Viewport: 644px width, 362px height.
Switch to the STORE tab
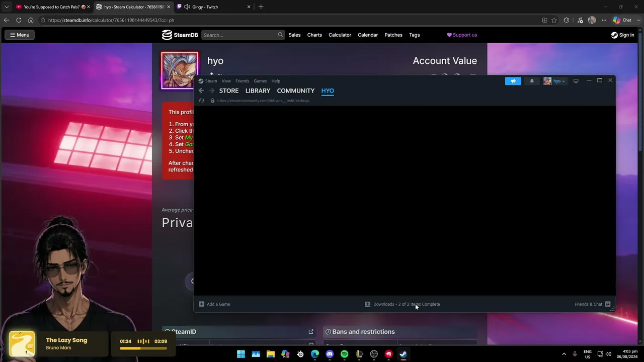[x=229, y=90]
